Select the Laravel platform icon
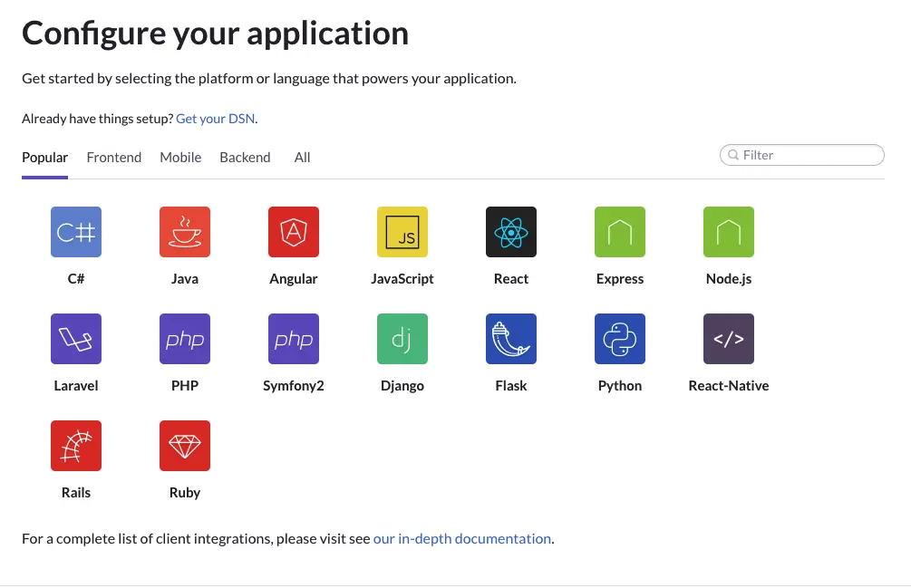 (x=76, y=339)
